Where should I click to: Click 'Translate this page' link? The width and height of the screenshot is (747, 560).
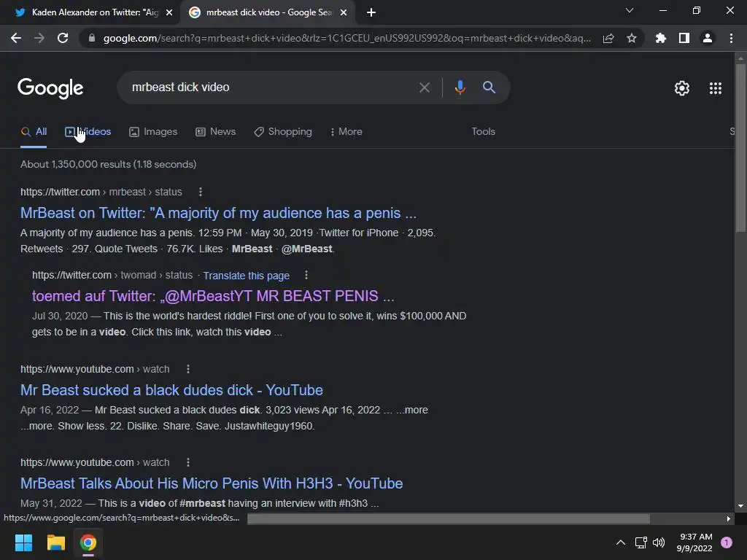click(x=247, y=276)
